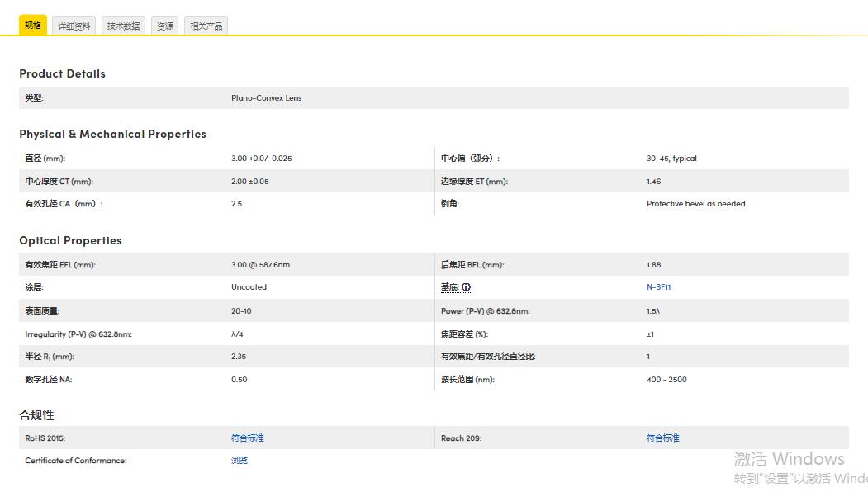Click the Physical & Mechanical Properties heading
The width and height of the screenshot is (868, 497).
(x=112, y=134)
